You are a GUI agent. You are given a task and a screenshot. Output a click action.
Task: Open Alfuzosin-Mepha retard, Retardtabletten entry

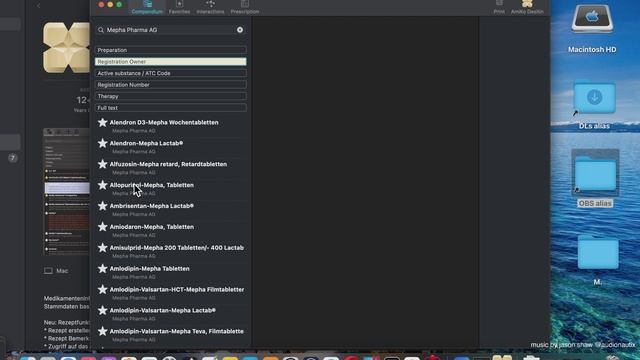pyautogui.click(x=168, y=164)
